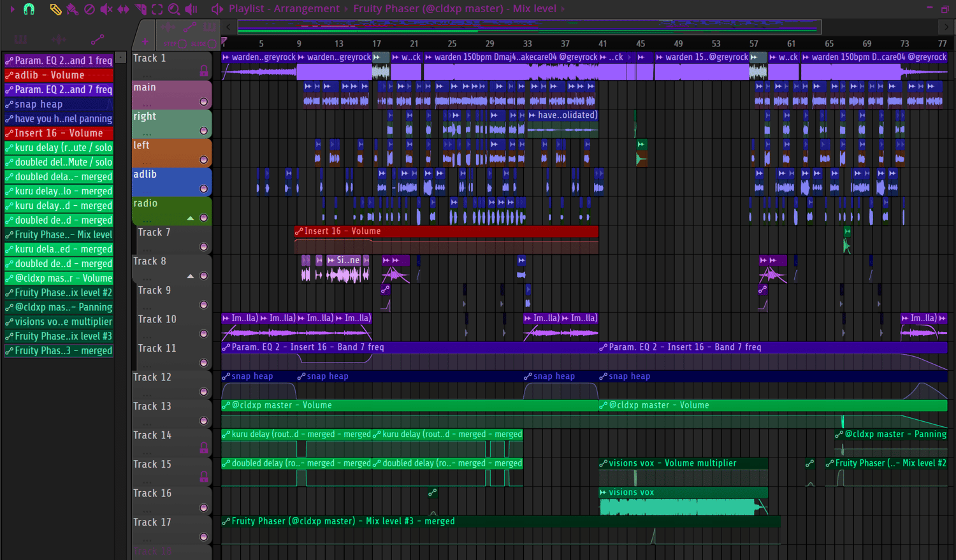Click the plus button to add a track

pyautogui.click(x=145, y=42)
